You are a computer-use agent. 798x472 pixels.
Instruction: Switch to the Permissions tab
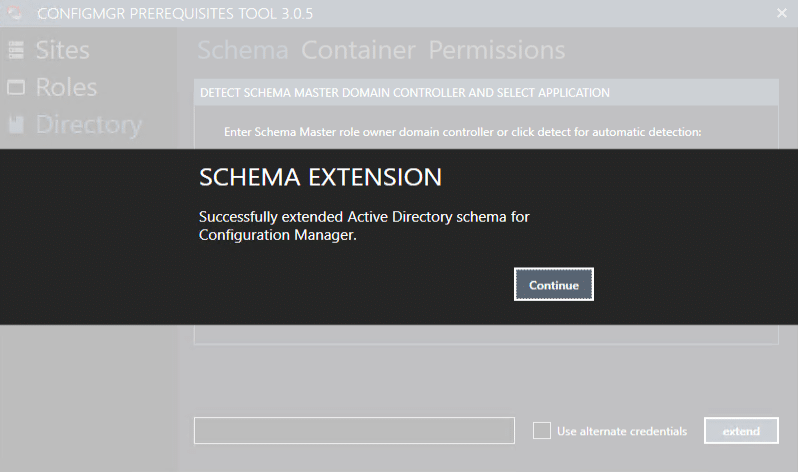(496, 51)
